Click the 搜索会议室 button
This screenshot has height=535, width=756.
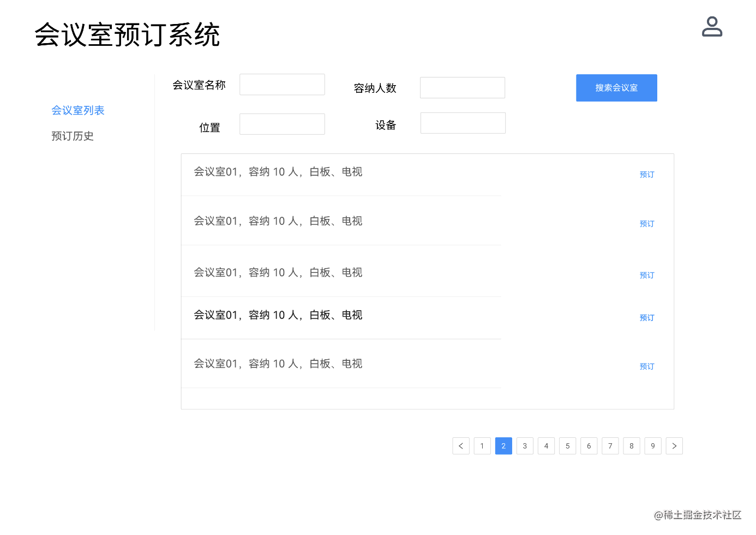(x=616, y=88)
